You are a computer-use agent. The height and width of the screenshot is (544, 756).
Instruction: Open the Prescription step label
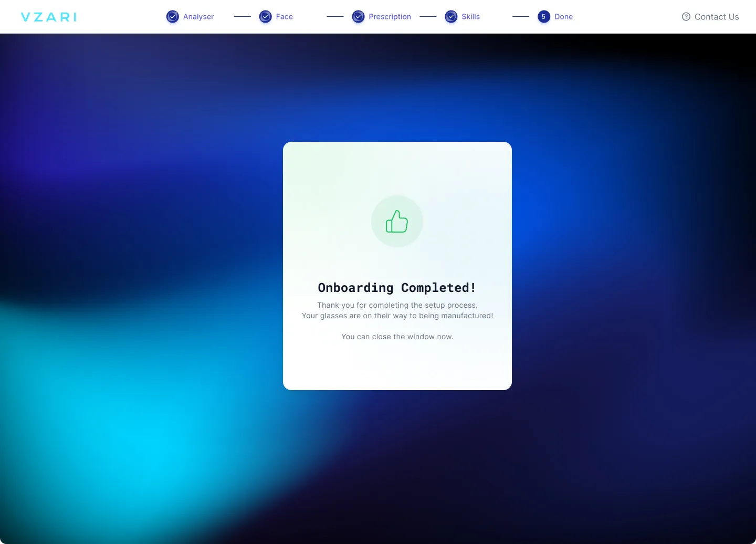tap(390, 17)
